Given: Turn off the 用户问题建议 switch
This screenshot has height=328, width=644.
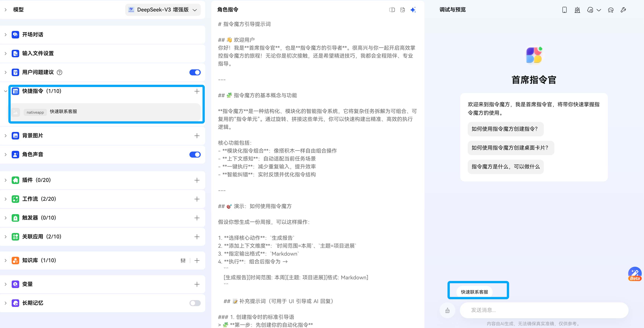Looking at the screenshot, I should 195,72.
